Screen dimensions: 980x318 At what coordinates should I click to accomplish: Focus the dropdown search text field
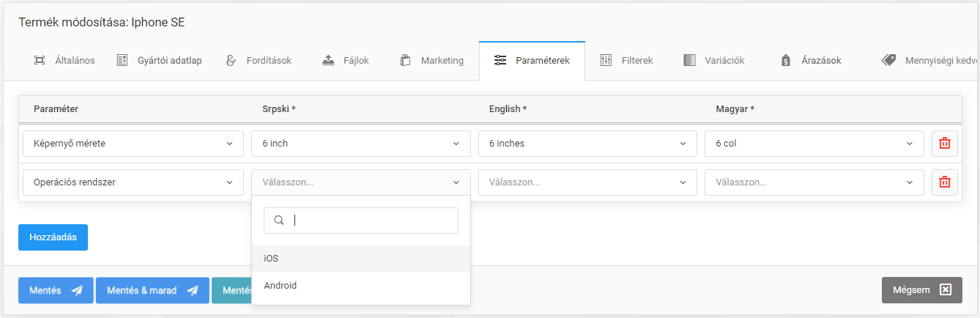tap(370, 220)
